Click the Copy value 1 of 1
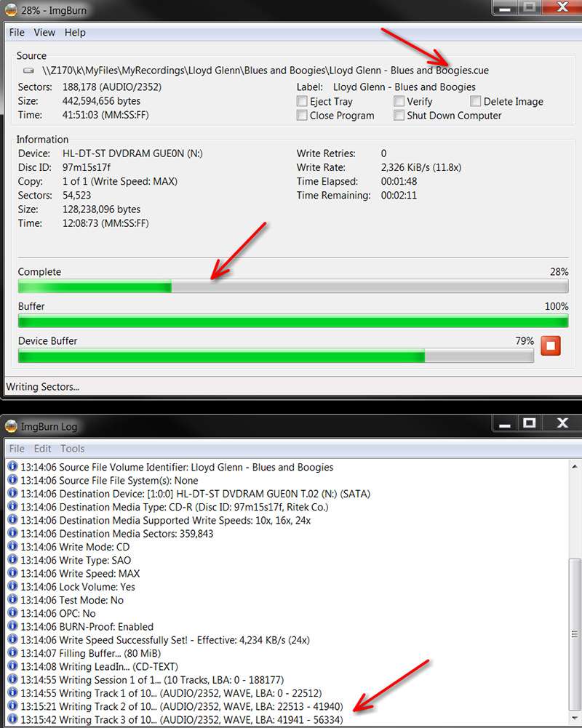 tap(120, 181)
